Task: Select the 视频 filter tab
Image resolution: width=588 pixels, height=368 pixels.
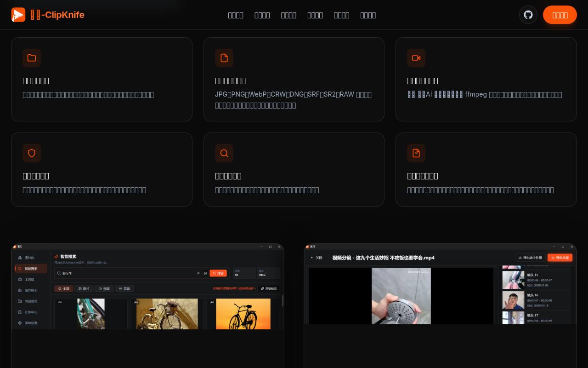Action: (104, 288)
